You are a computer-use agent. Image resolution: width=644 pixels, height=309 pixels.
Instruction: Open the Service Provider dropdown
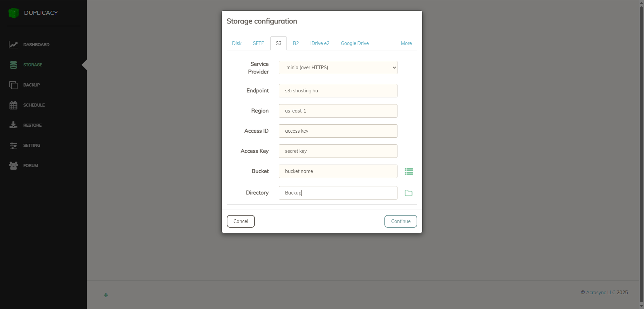tap(338, 68)
